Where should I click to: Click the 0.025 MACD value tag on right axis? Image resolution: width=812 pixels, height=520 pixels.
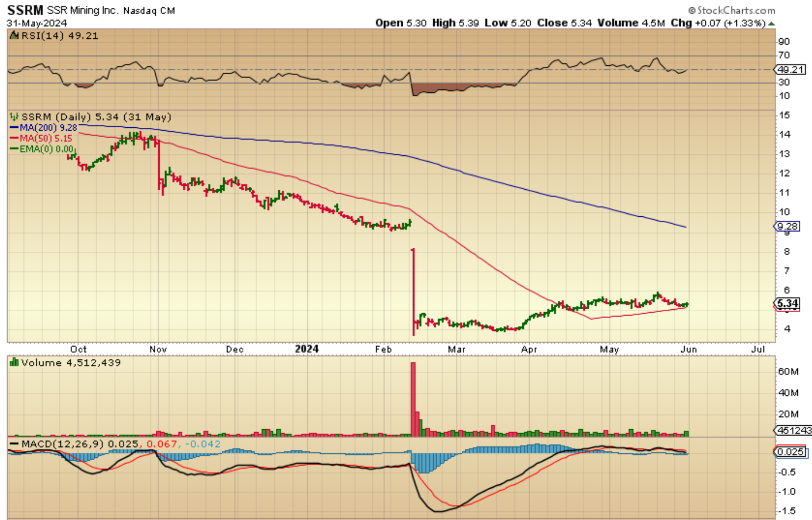[790, 452]
